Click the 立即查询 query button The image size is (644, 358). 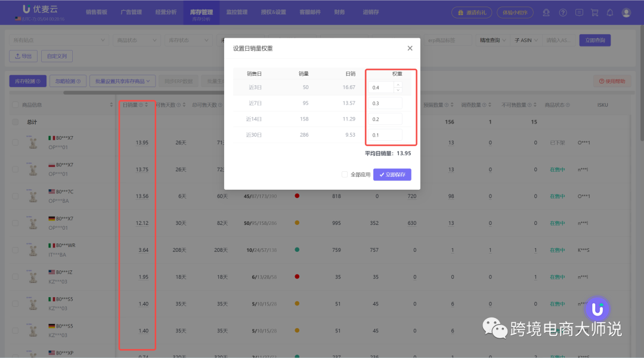pyautogui.click(x=595, y=39)
